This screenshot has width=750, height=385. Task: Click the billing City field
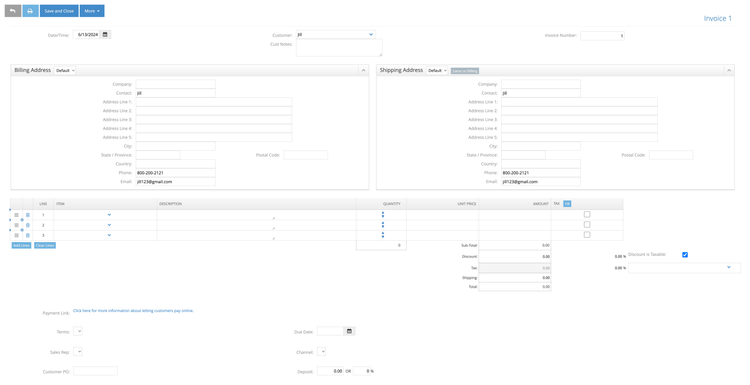coord(176,146)
